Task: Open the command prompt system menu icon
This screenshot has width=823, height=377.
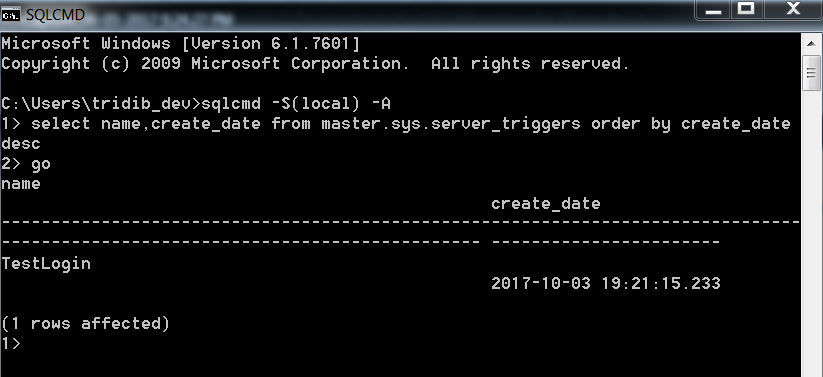Action: pyautogui.click(x=10, y=14)
